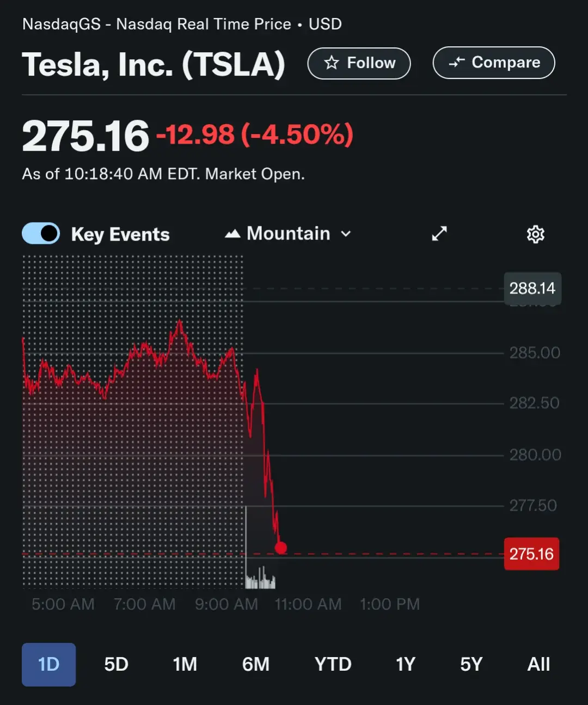
Task: Switch to the YTD range
Action: point(333,664)
